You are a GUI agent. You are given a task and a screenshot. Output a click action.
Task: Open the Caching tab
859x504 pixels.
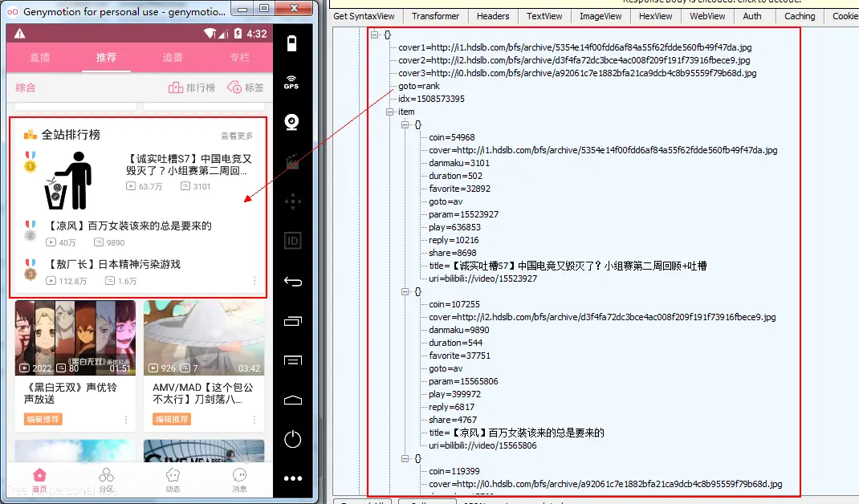click(x=800, y=16)
